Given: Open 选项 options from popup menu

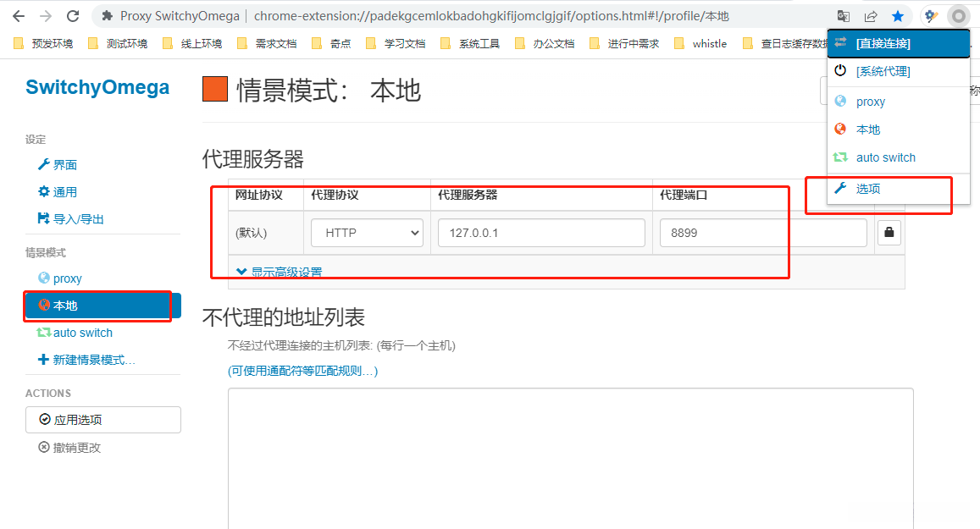Looking at the screenshot, I should click(x=899, y=189).
